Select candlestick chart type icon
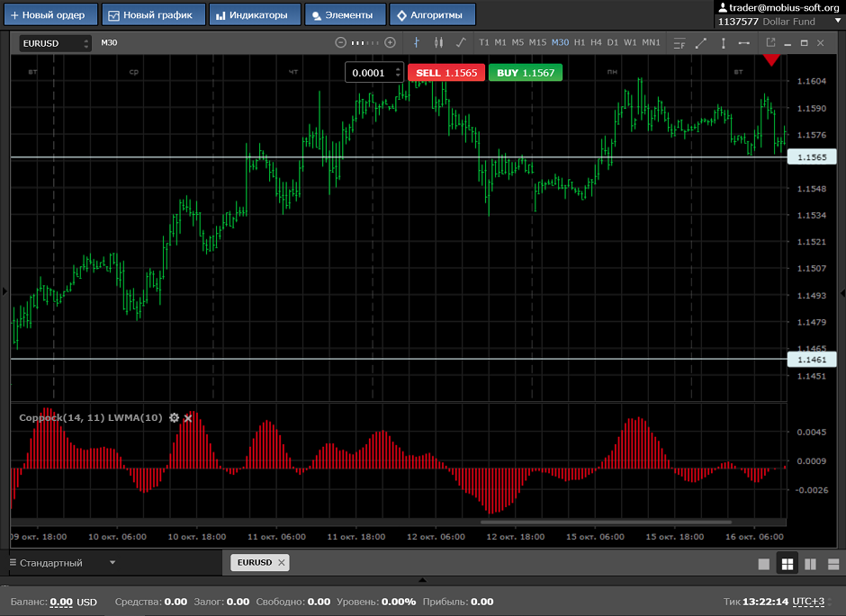The height and width of the screenshot is (616, 846). pyautogui.click(x=438, y=42)
